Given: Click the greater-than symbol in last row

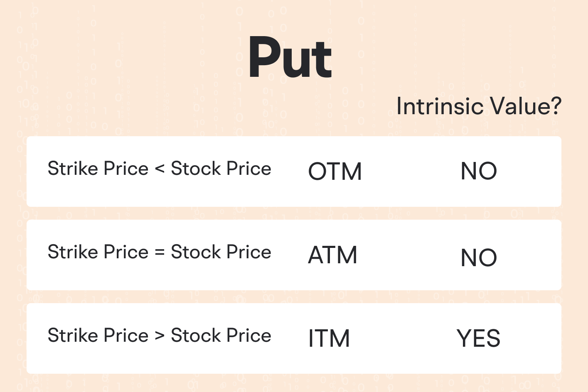Looking at the screenshot, I should (x=160, y=336).
